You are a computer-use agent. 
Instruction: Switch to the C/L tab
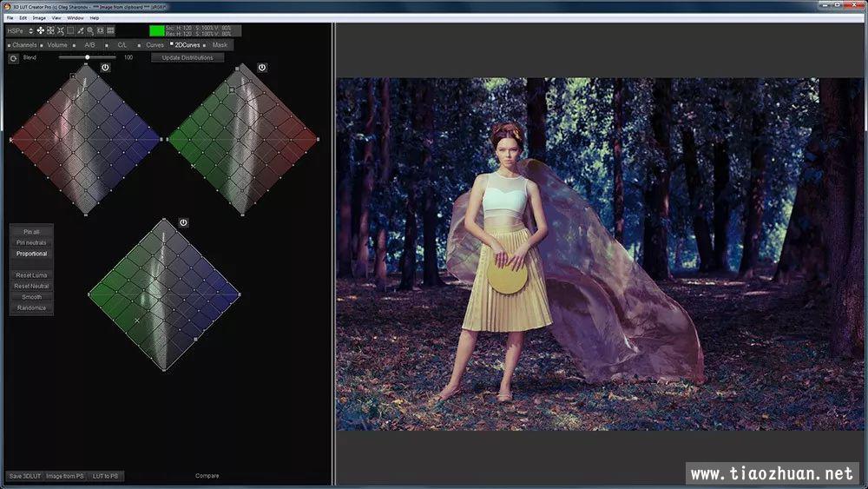pyautogui.click(x=122, y=45)
